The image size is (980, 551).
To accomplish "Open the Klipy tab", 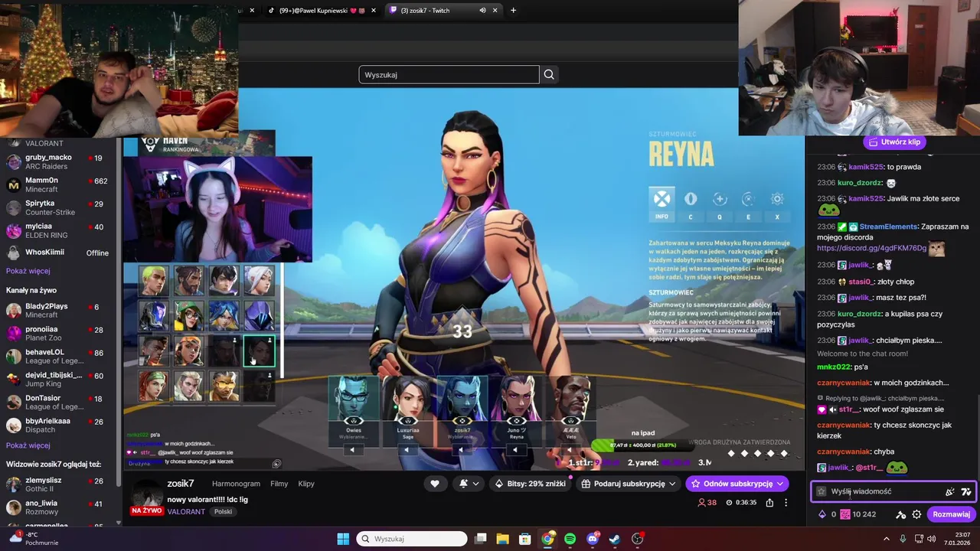I will pyautogui.click(x=306, y=484).
